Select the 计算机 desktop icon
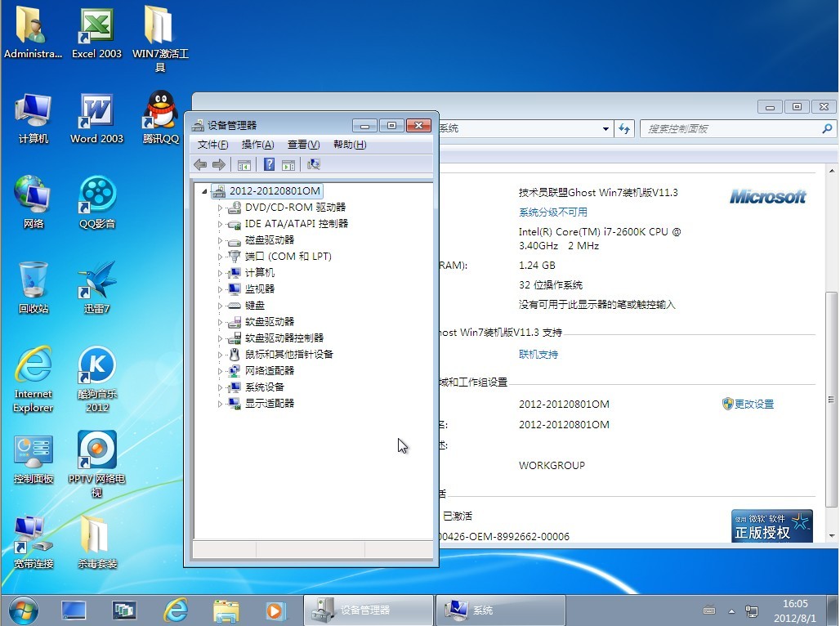This screenshot has width=840, height=626. pos(34,118)
